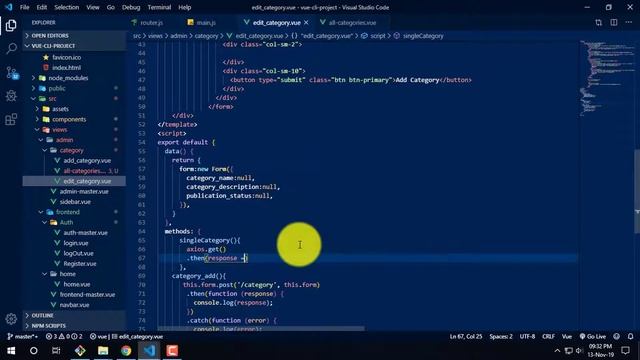Collapse the VUE-CLI-PROJECT section

pyautogui.click(x=74, y=46)
